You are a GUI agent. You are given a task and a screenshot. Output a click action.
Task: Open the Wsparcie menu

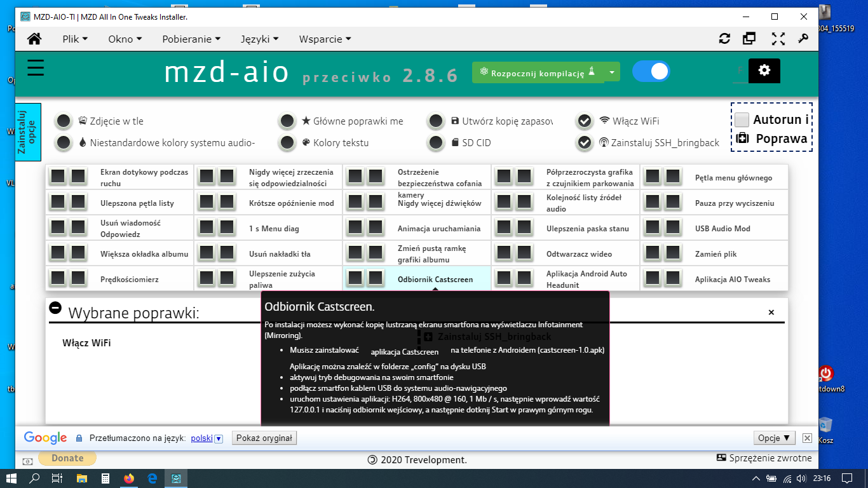(x=325, y=39)
